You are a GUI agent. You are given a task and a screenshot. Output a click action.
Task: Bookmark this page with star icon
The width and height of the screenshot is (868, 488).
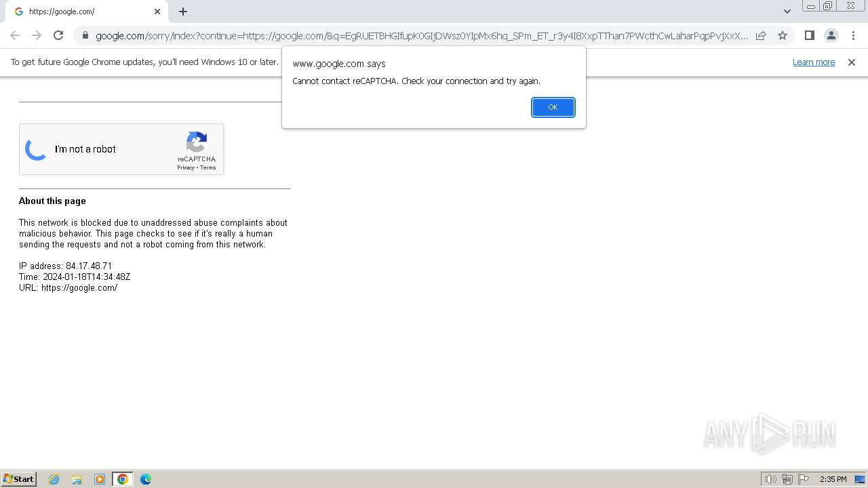(x=783, y=35)
